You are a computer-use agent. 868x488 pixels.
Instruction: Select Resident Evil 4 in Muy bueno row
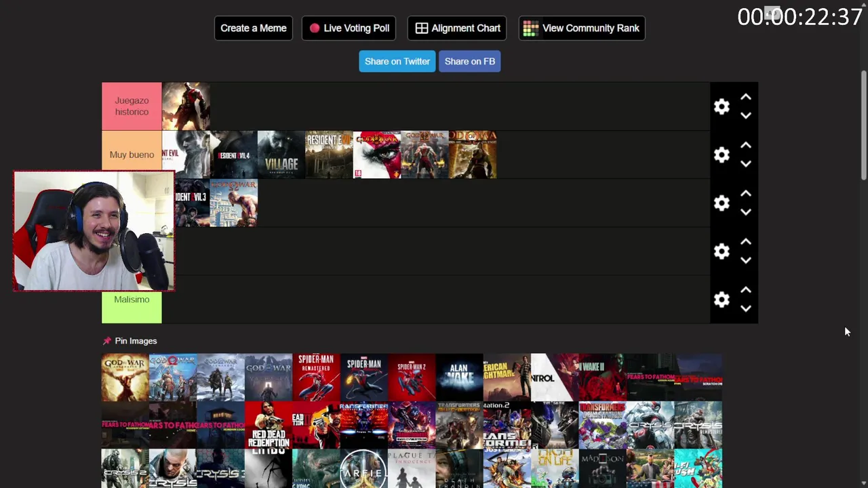(x=233, y=155)
